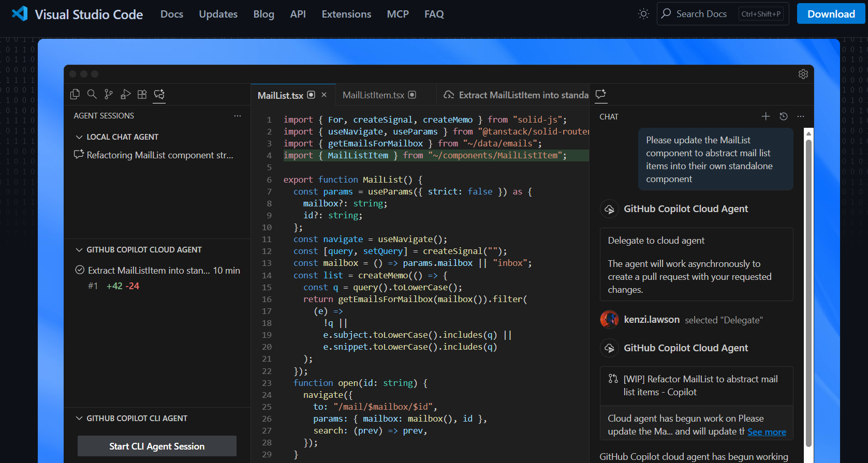
Task: Click the +42 -24 diff stats text
Action: coord(123,286)
